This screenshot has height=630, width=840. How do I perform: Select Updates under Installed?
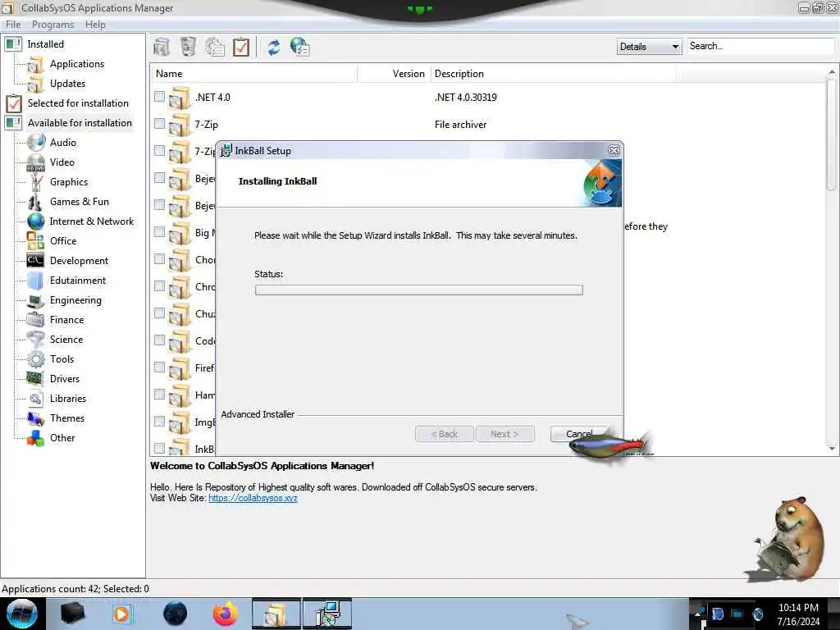point(67,84)
